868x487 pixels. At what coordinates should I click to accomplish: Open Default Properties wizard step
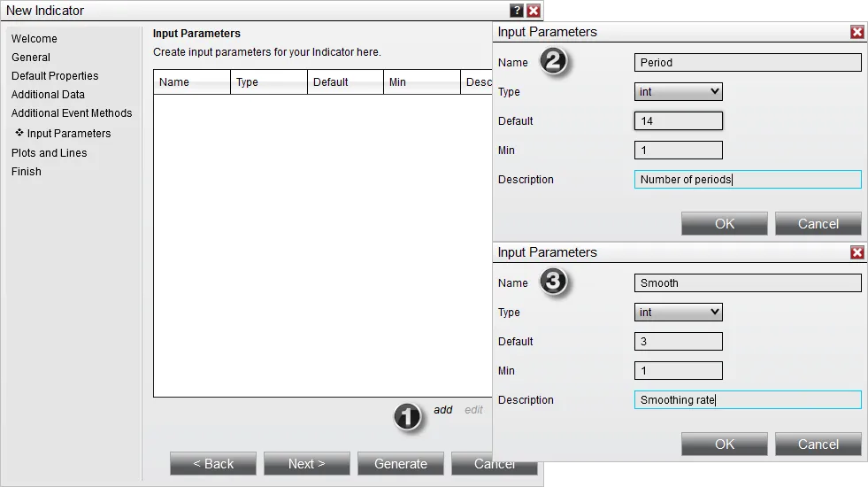pyautogui.click(x=55, y=76)
